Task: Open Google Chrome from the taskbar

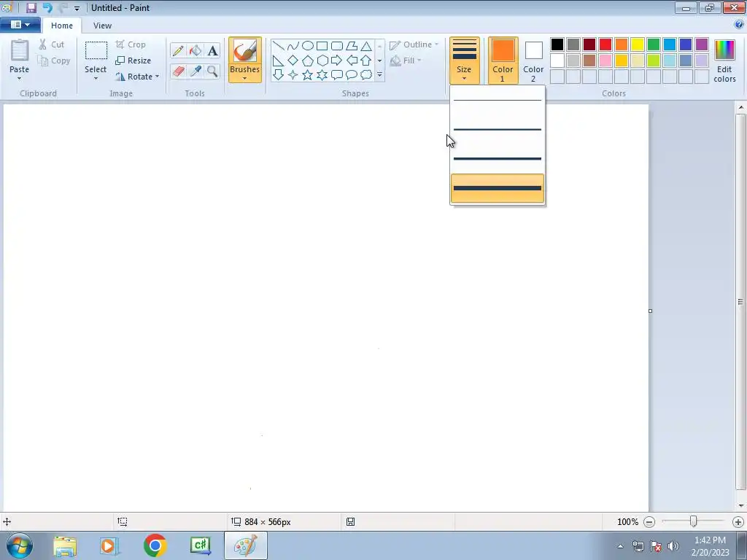Action: pos(155,545)
